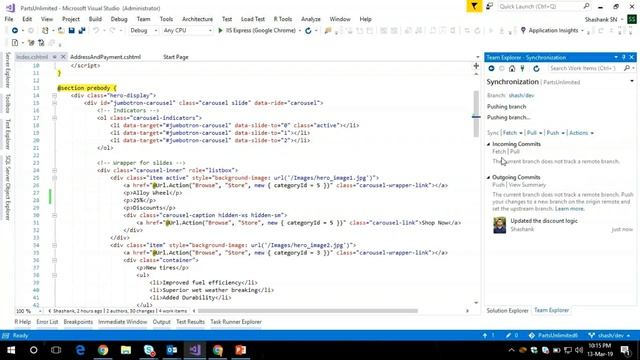Click the Learn more link
640x360 pixels.
click(x=569, y=209)
